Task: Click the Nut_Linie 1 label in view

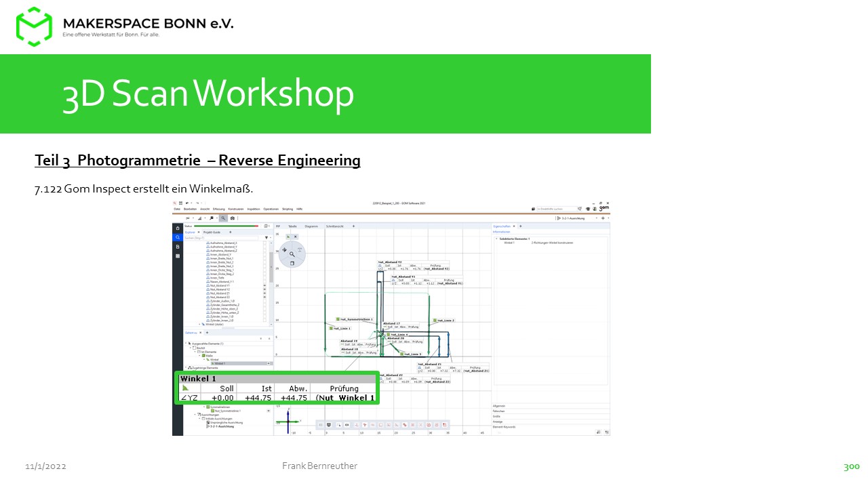Action: 340,328
